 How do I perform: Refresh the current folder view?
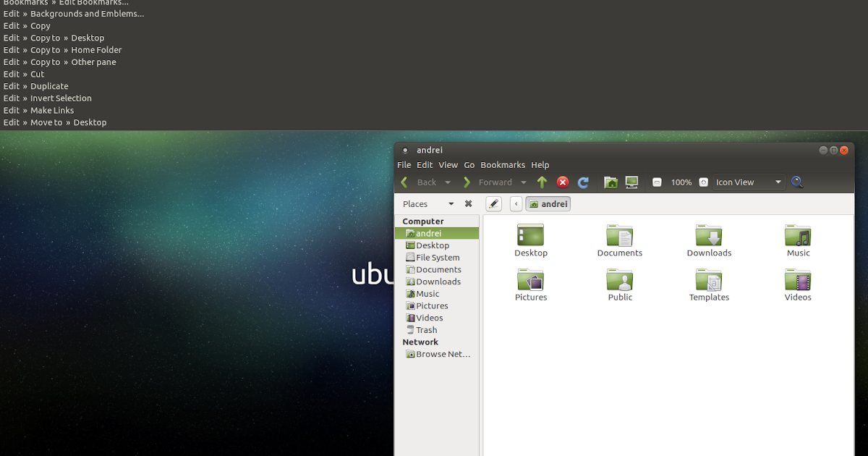583,182
